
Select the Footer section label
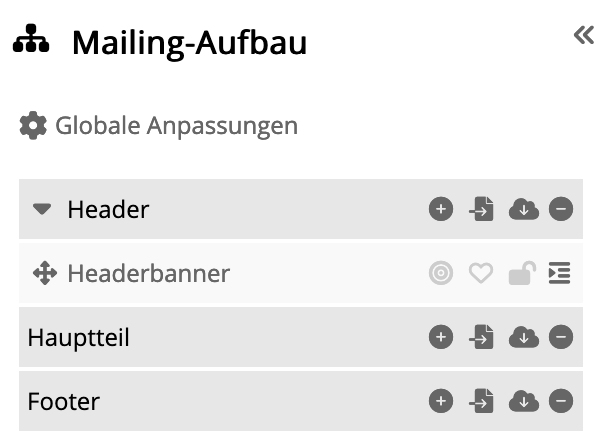64,402
